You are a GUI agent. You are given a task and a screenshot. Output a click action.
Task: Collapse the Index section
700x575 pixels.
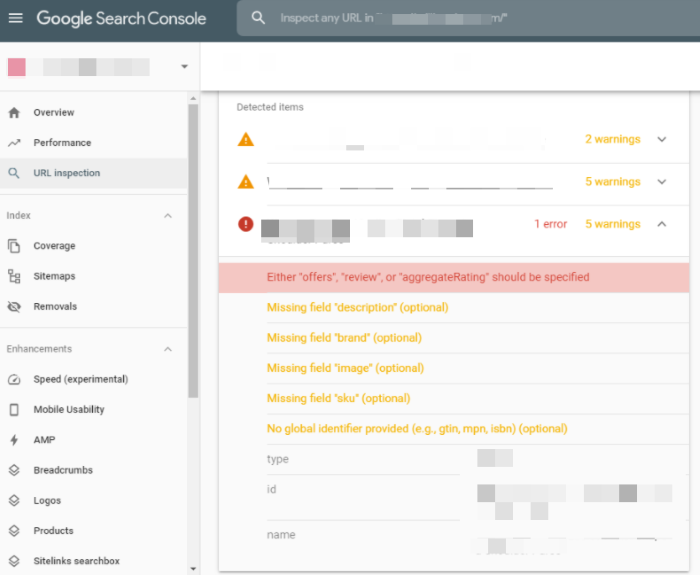point(168,216)
